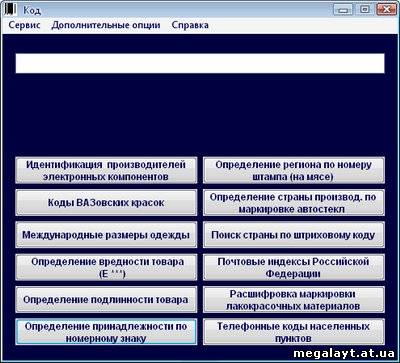The height and width of the screenshot is (363, 400).
Task: Open Почтовые индексы Российской Федерации
Action: [294, 267]
